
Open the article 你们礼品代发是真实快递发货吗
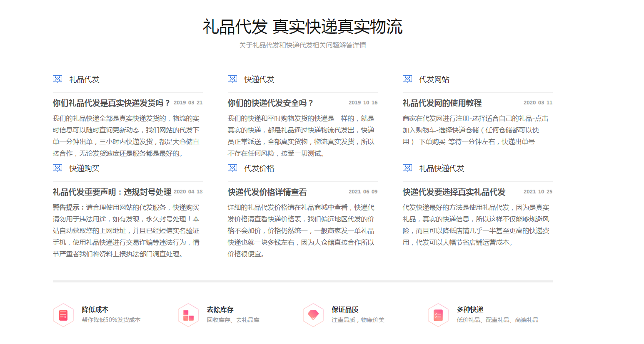tap(111, 103)
